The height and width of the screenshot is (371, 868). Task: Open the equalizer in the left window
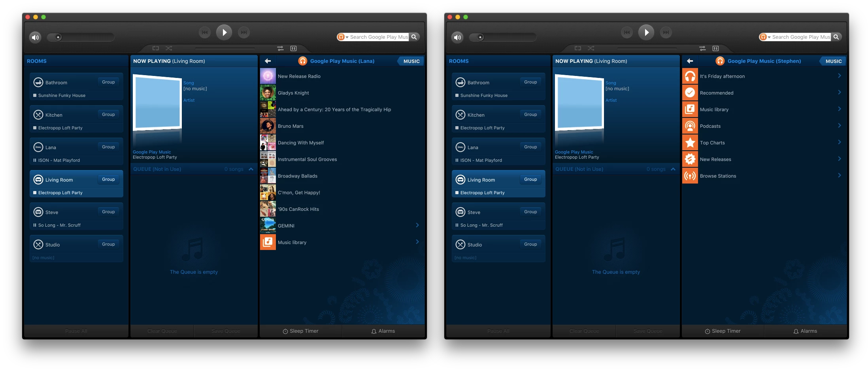click(293, 48)
